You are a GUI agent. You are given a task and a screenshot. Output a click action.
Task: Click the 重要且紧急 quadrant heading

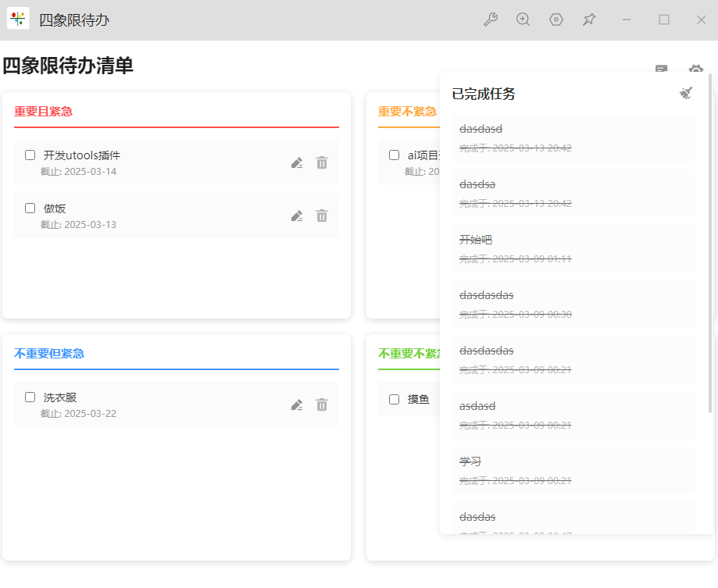click(x=43, y=111)
